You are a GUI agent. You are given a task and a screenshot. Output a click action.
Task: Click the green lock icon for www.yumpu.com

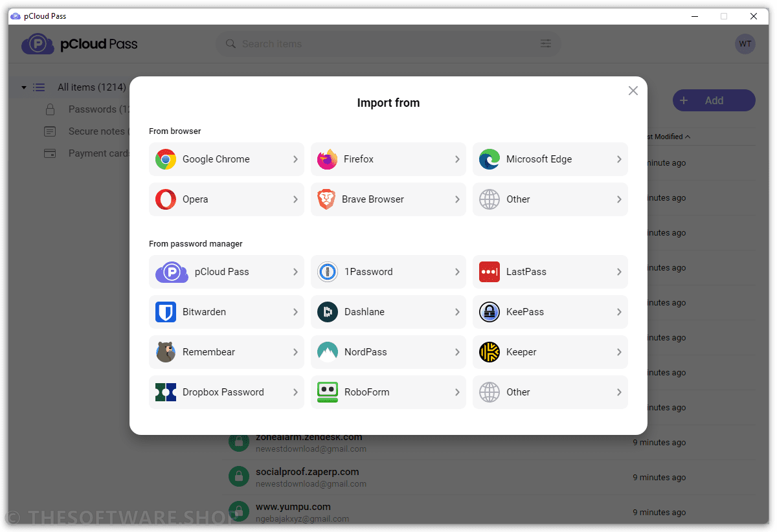[x=239, y=513]
